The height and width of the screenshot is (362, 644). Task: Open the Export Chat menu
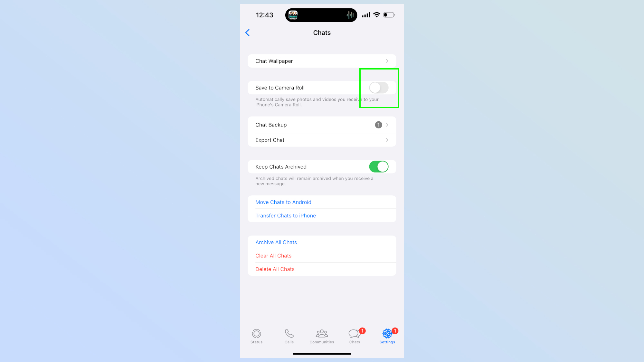(322, 140)
